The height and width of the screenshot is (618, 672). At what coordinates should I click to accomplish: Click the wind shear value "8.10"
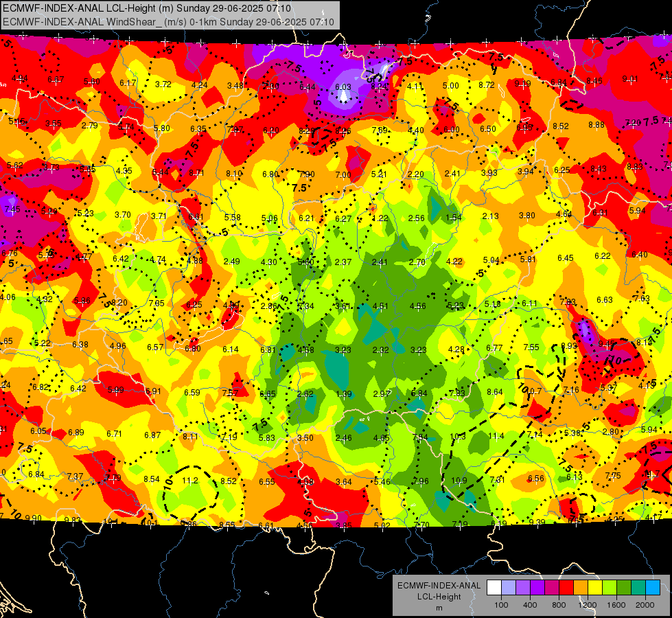[233, 173]
